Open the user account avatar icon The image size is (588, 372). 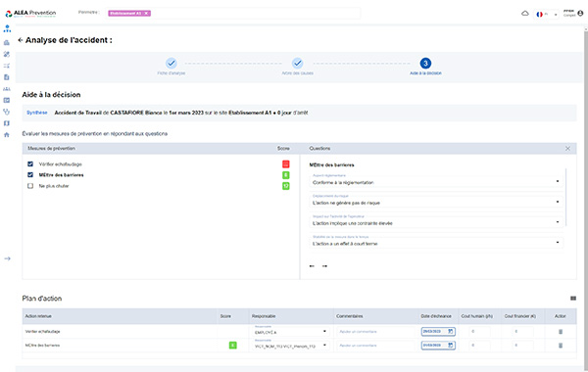[x=580, y=14]
